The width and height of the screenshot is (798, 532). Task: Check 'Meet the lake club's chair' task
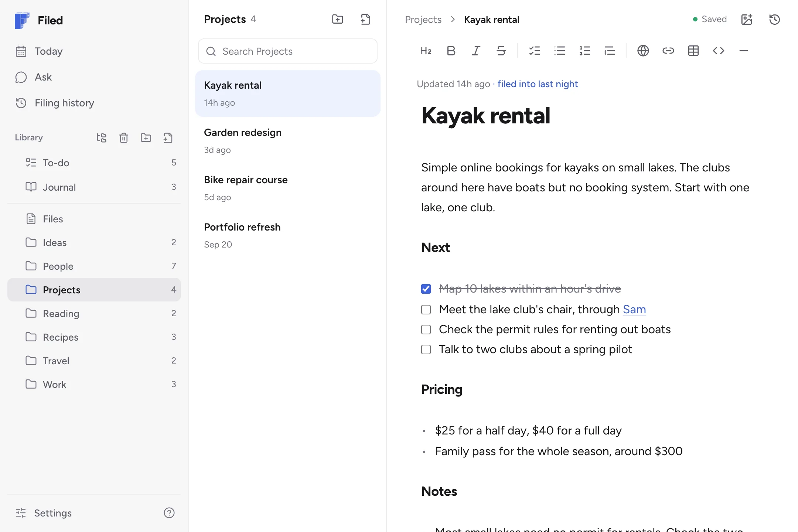(x=426, y=310)
